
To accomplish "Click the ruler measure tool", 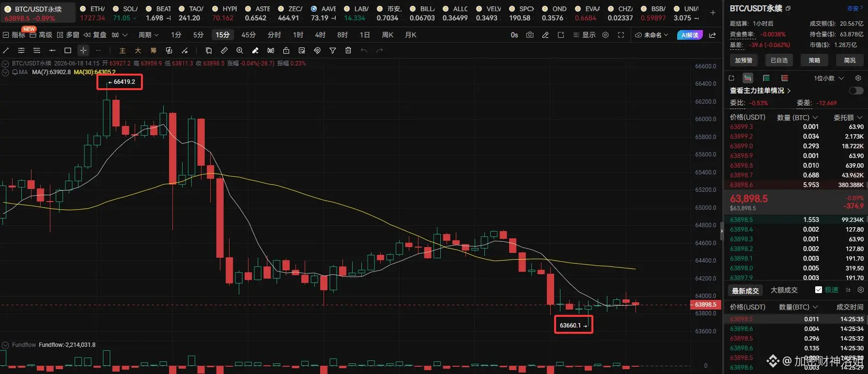I will click(224, 50).
